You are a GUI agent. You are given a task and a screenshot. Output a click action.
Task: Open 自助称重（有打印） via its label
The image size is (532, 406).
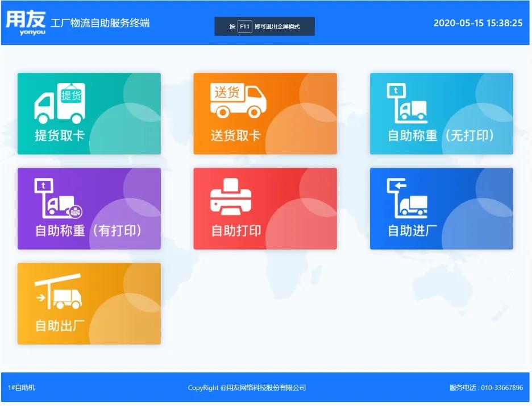[x=88, y=231]
